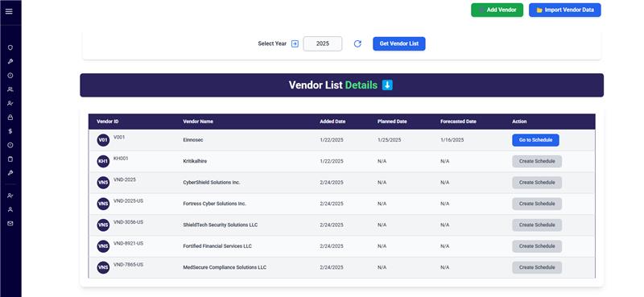Select vendor ID VND-3056-US
This screenshot has width=644, height=297.
point(128,222)
